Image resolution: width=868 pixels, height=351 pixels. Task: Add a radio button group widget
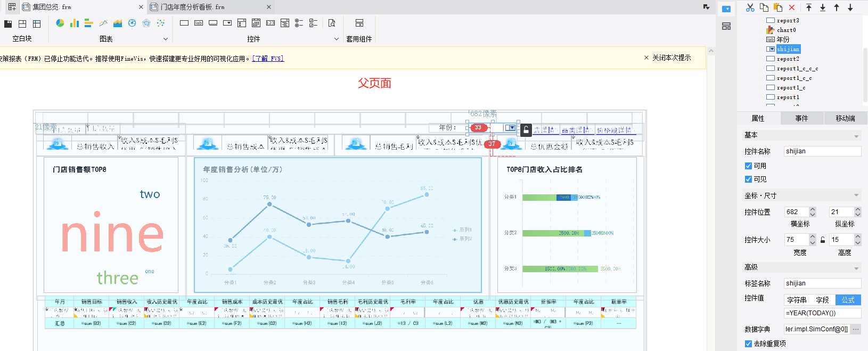click(299, 23)
